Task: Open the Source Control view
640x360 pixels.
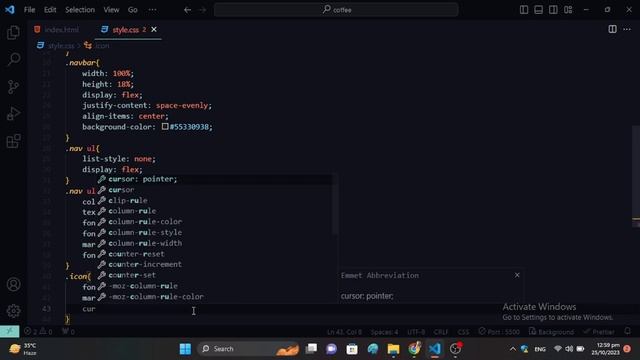Action: coord(13,87)
